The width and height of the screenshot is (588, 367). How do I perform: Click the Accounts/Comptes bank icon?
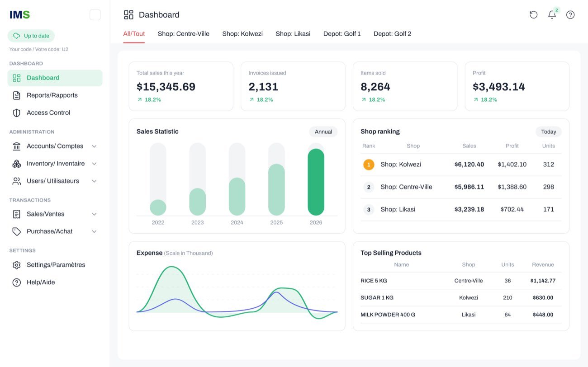pyautogui.click(x=17, y=146)
